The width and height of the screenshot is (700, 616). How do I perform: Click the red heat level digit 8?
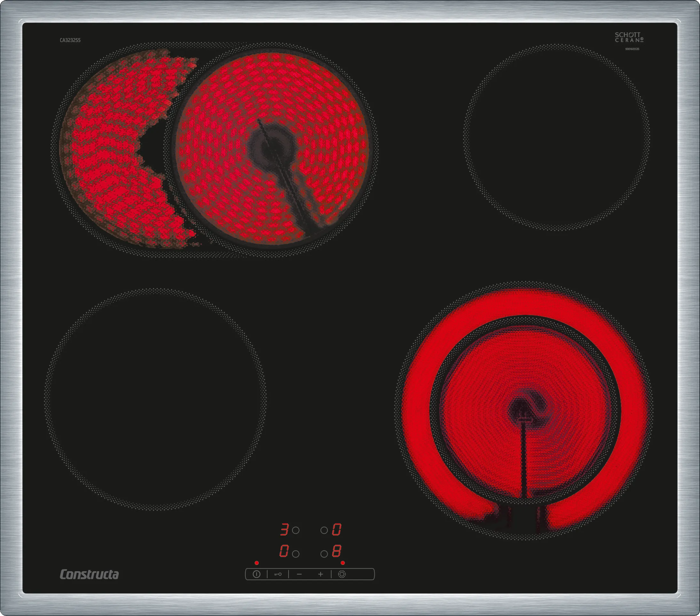pos(337,551)
